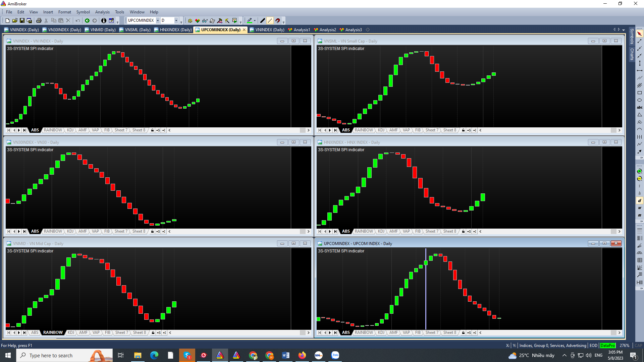This screenshot has height=362, width=644.
Task: Click the Save file toolbar icon
Action: pos(22,20)
